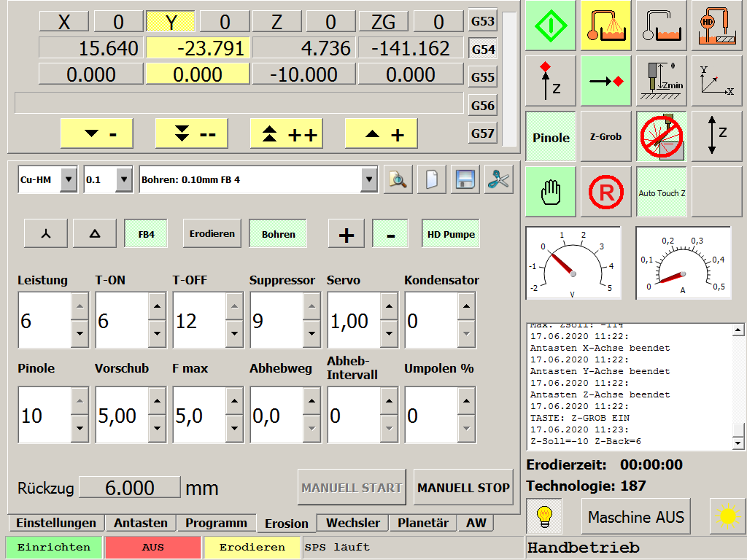
Task: Click the Z-up move-to-point icon
Action: tap(551, 81)
